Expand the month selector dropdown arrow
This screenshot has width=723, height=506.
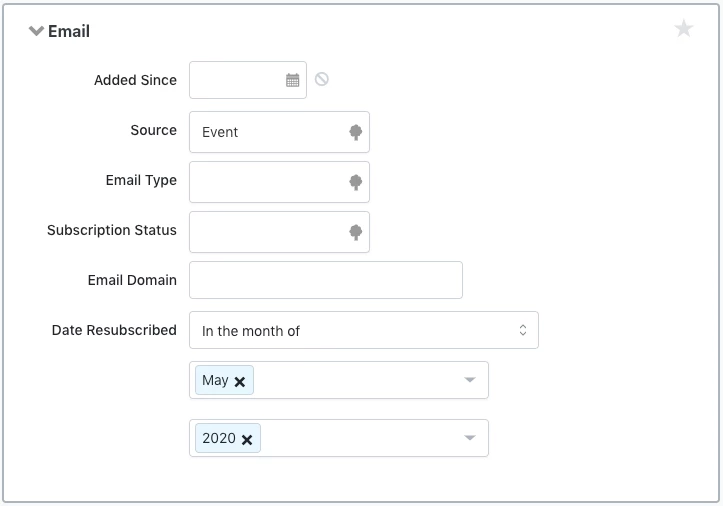[469, 380]
